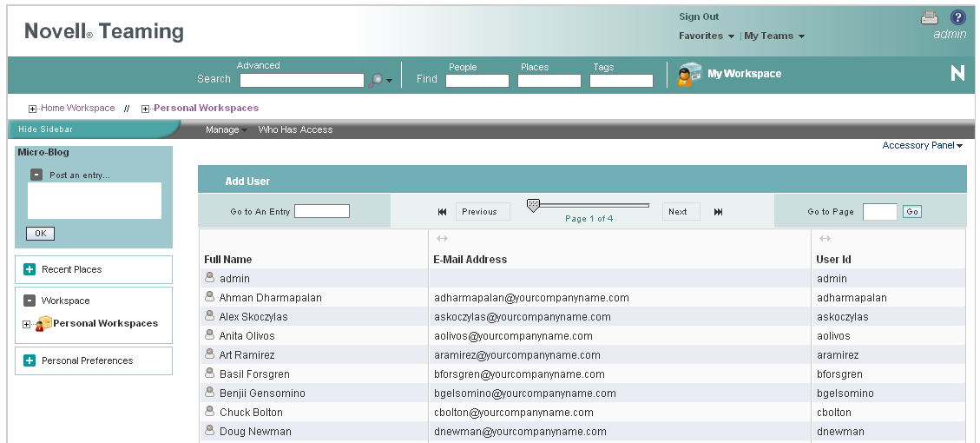Click dnewman@yourcompanyname.com email cell
Viewport: 980px width, 443px height.
pos(520,432)
